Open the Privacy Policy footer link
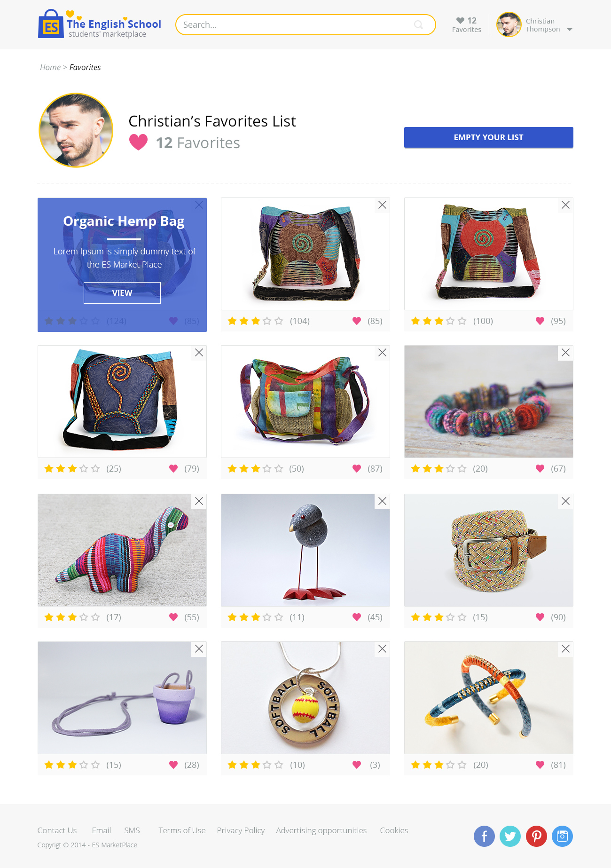 [241, 830]
